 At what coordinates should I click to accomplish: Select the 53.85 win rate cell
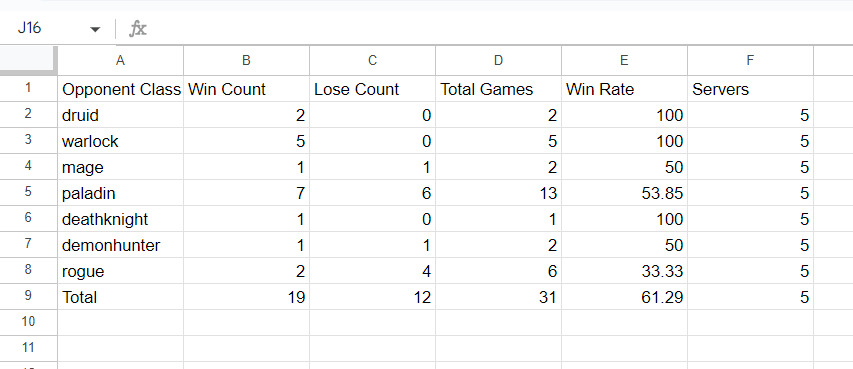tap(624, 193)
